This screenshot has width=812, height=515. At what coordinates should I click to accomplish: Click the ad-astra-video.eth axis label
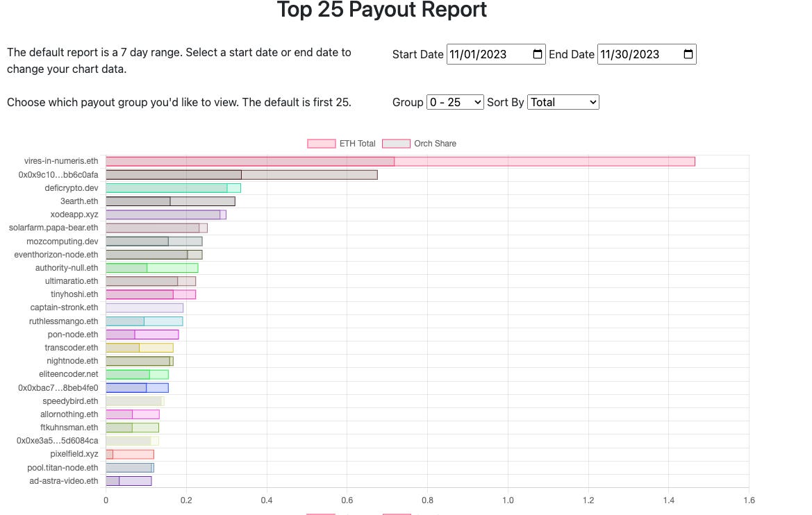[x=64, y=480]
